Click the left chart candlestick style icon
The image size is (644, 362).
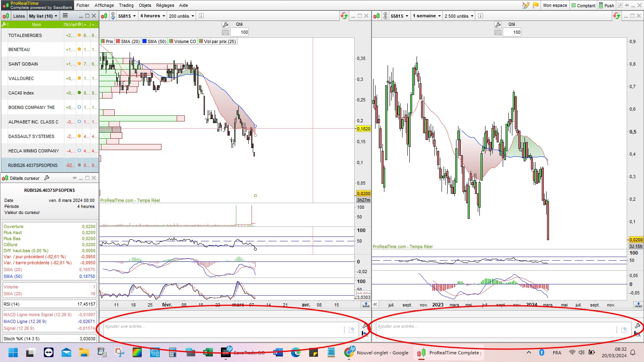pyautogui.click(x=104, y=16)
